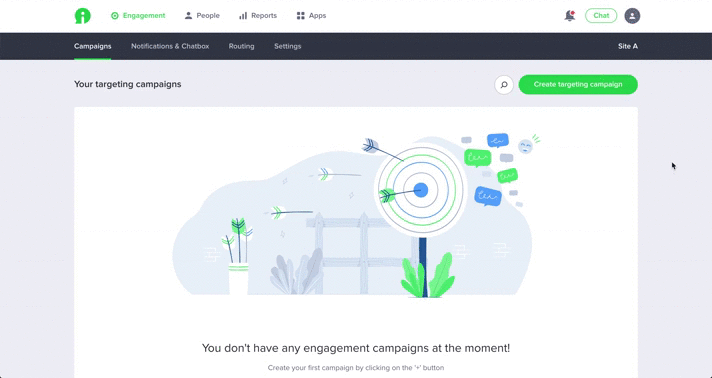Screen dimensions: 712x378
Task: Open the Chat button
Action: point(601,15)
